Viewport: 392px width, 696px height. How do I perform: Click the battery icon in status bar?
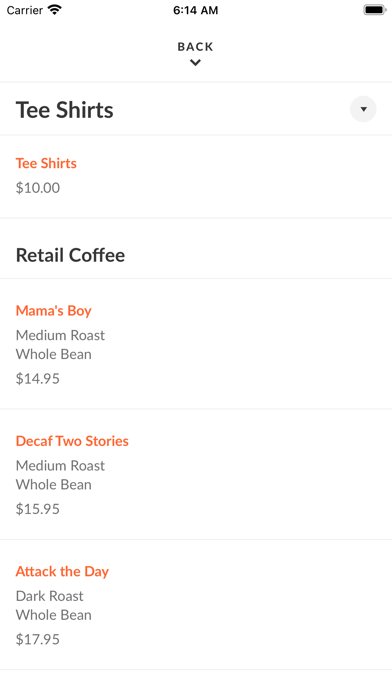(x=375, y=10)
